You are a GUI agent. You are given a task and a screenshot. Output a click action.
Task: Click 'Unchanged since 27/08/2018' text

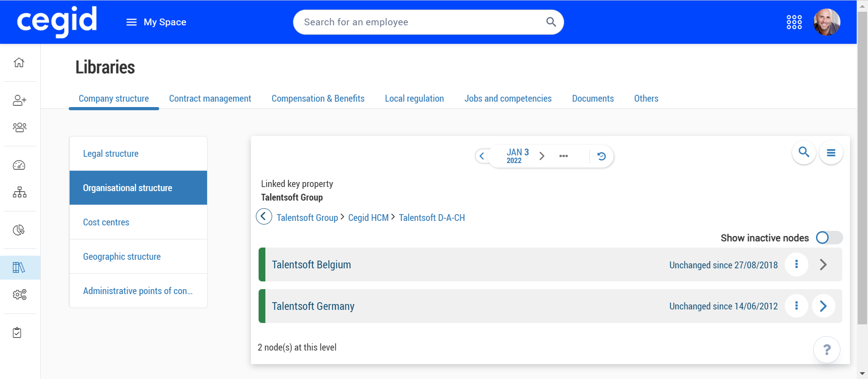click(723, 265)
